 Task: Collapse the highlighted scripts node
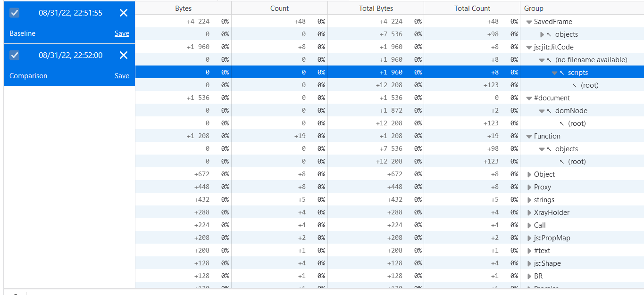[x=554, y=73]
